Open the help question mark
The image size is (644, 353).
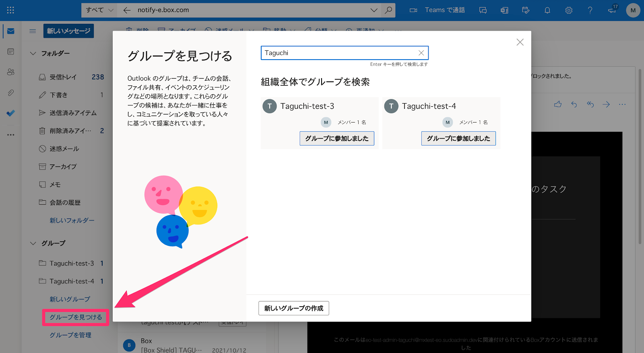coord(590,10)
